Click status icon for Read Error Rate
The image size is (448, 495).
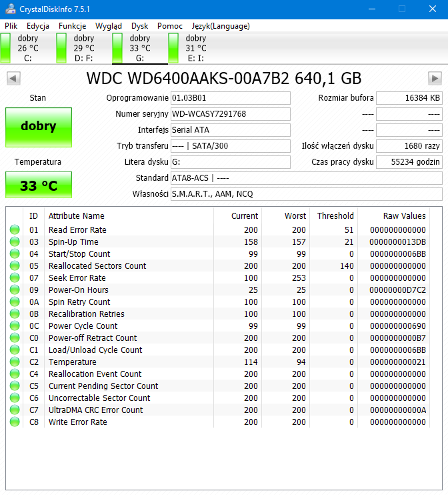tap(15, 229)
